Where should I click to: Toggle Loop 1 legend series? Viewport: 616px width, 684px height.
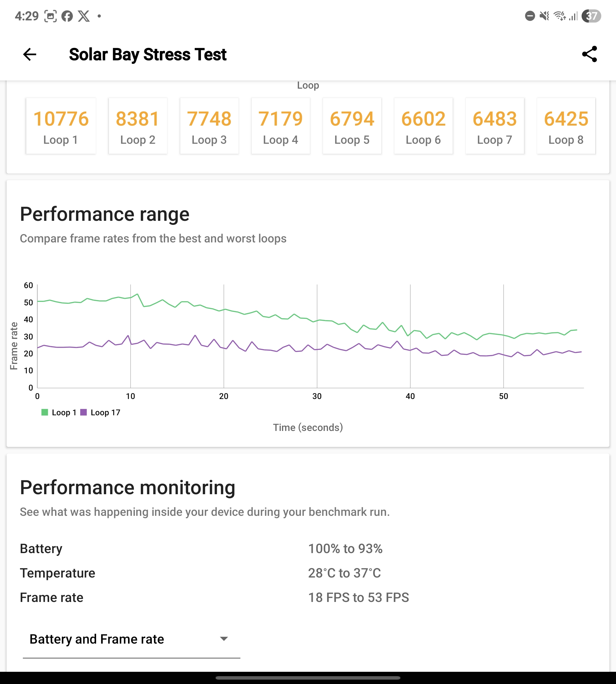64,412
